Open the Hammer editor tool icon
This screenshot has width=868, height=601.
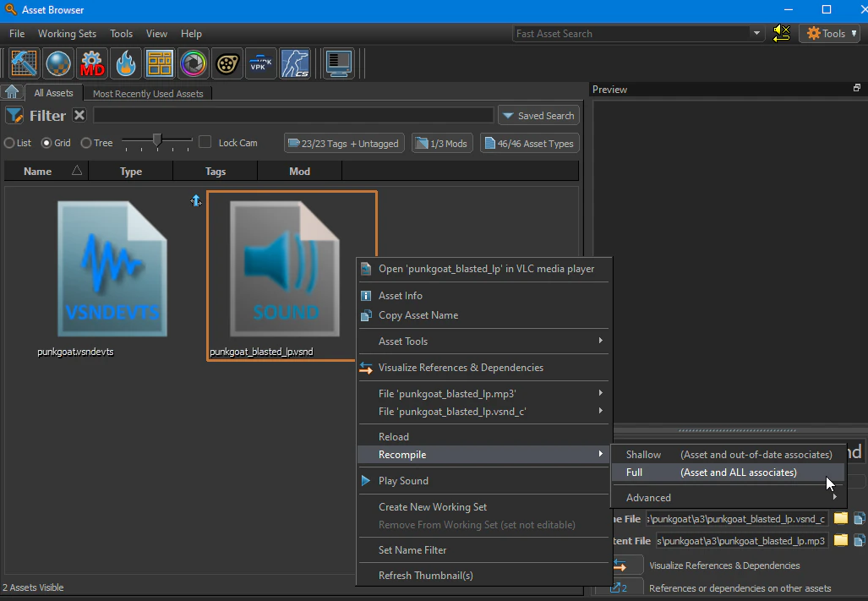[24, 64]
